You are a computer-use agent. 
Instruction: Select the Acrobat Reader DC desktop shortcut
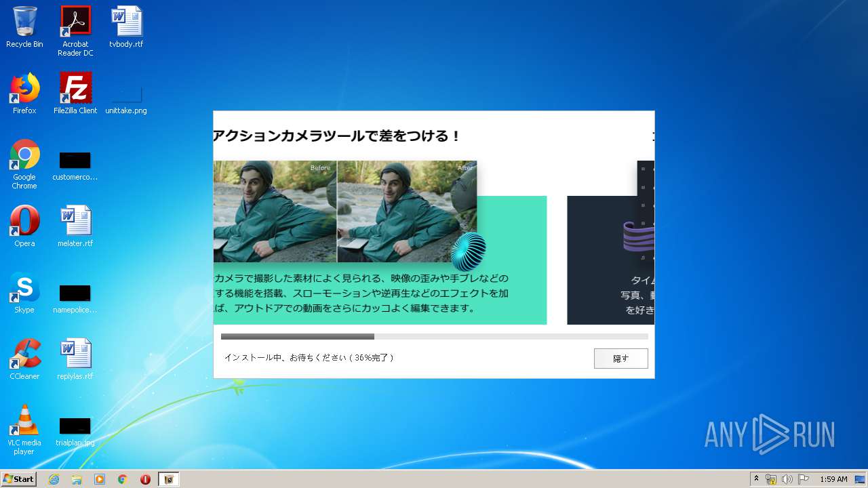click(x=75, y=31)
